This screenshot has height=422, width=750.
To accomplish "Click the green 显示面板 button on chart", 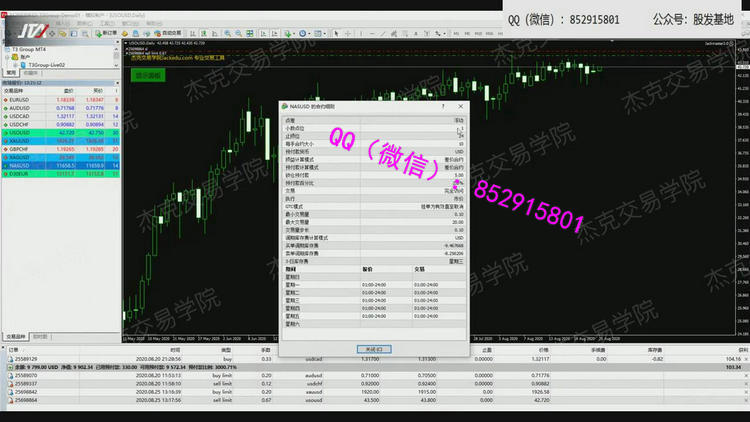I will click(x=148, y=74).
